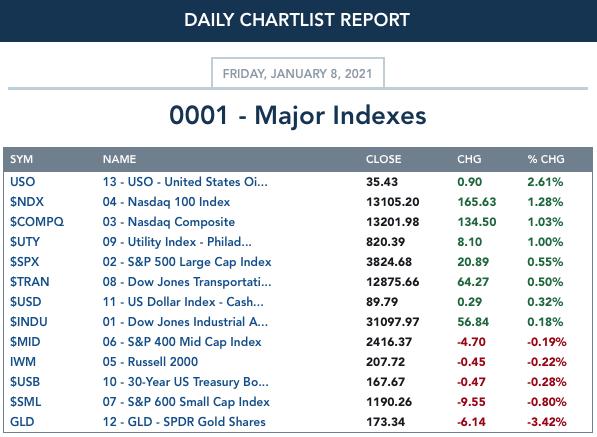597x437 pixels.
Task: Sort by the % CHG column header
Action: coord(546,159)
